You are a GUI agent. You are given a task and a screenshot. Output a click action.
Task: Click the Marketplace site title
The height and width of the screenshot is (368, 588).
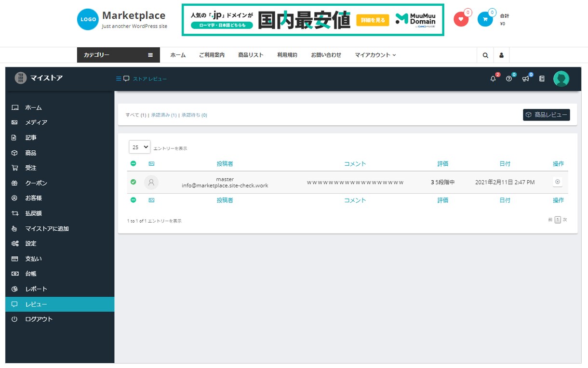[x=134, y=16]
